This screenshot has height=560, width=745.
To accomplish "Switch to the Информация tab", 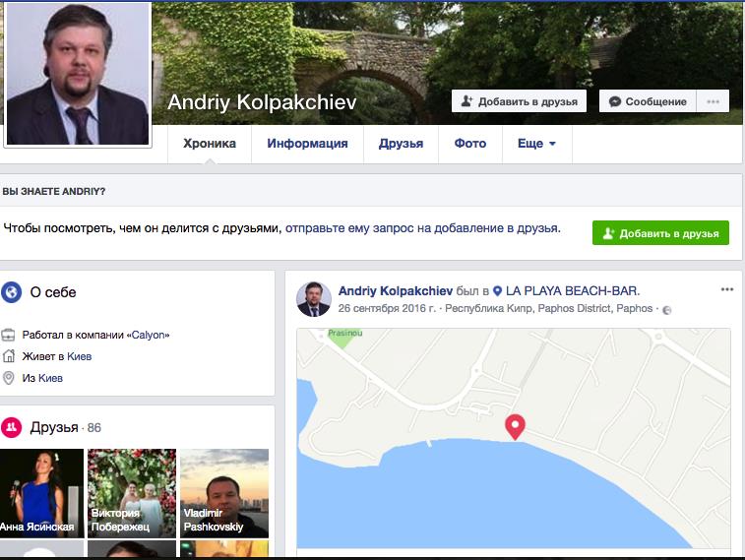I will [x=307, y=144].
